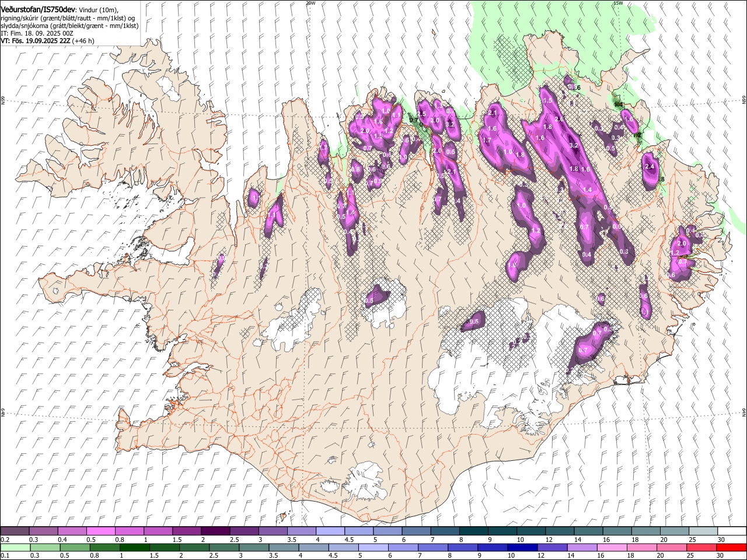747x560 pixels.
Task: Choose the top-row grey swatch labeled 20
Action: 674,531
